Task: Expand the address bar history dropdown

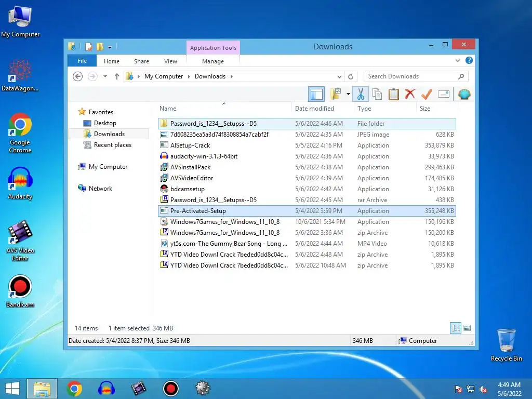Action: click(x=339, y=76)
